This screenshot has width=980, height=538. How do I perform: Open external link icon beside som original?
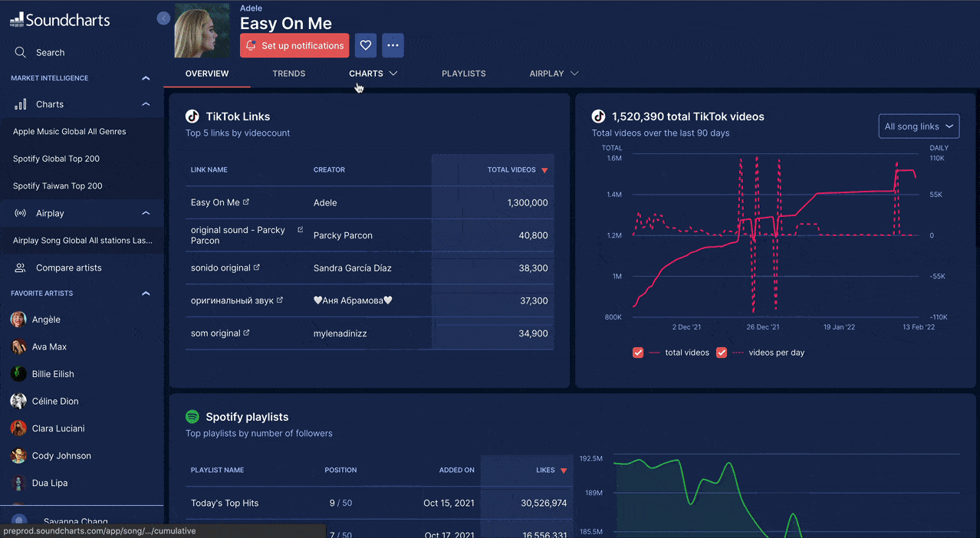246,333
